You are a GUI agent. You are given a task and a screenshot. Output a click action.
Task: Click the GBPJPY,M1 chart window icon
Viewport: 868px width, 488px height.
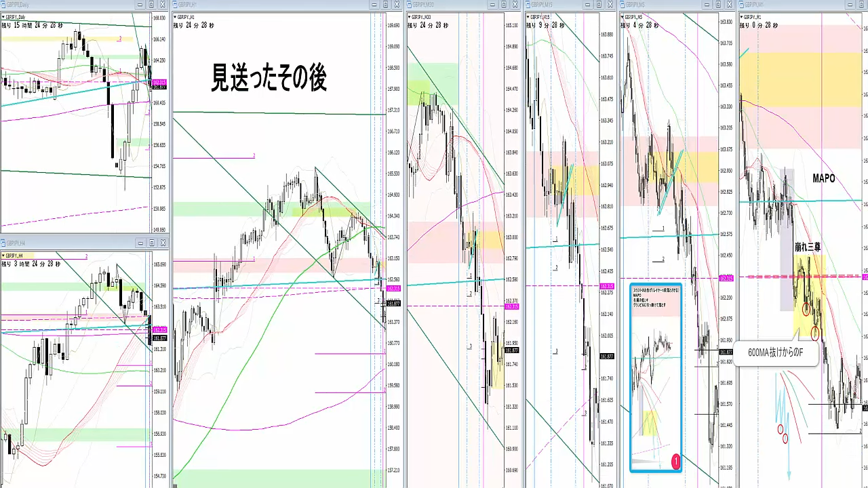(741, 4)
